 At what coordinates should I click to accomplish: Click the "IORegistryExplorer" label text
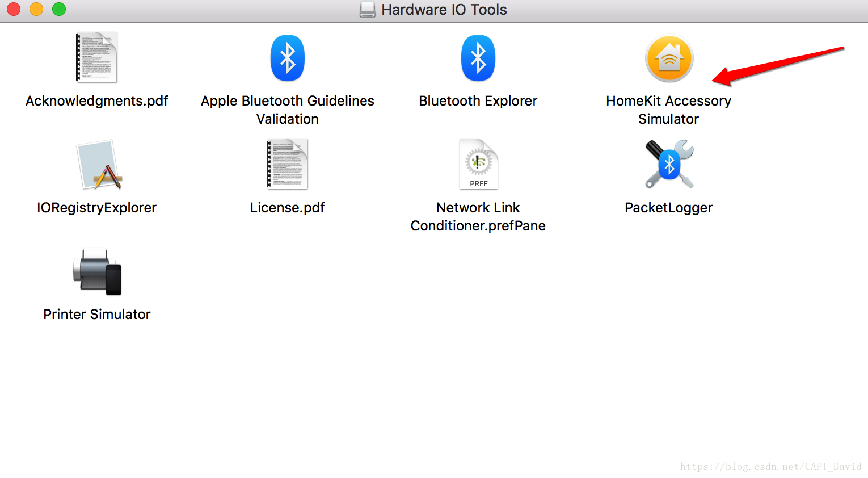(x=97, y=208)
